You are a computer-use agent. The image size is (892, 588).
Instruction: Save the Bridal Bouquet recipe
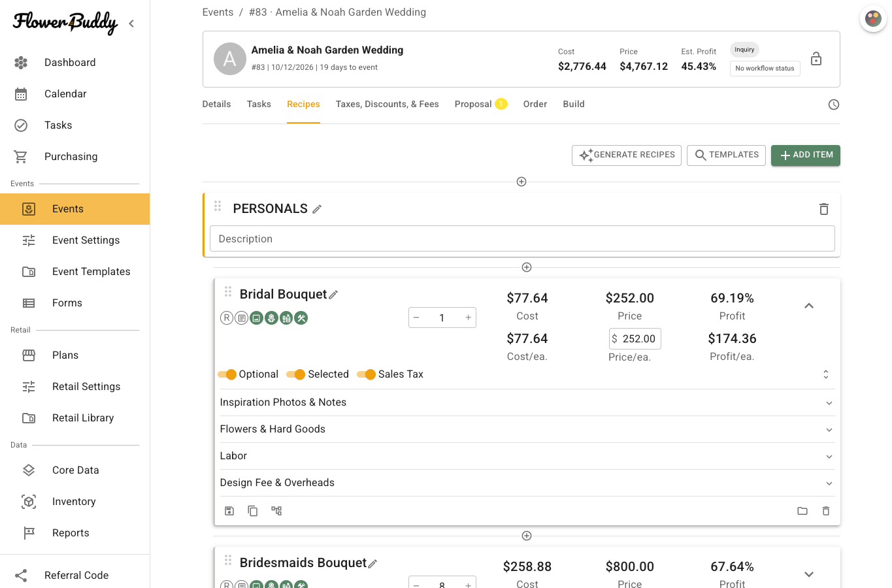pyautogui.click(x=229, y=511)
